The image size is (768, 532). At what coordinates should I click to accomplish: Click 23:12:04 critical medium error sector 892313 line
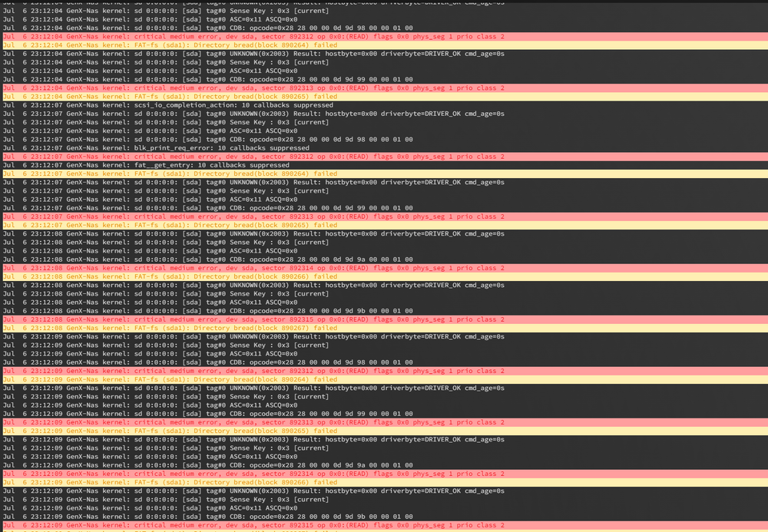[385, 88]
